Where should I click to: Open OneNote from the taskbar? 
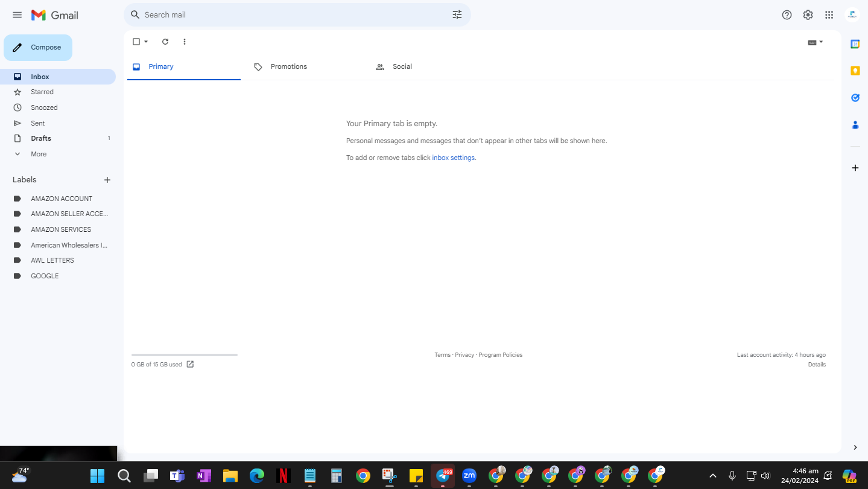[x=203, y=476]
